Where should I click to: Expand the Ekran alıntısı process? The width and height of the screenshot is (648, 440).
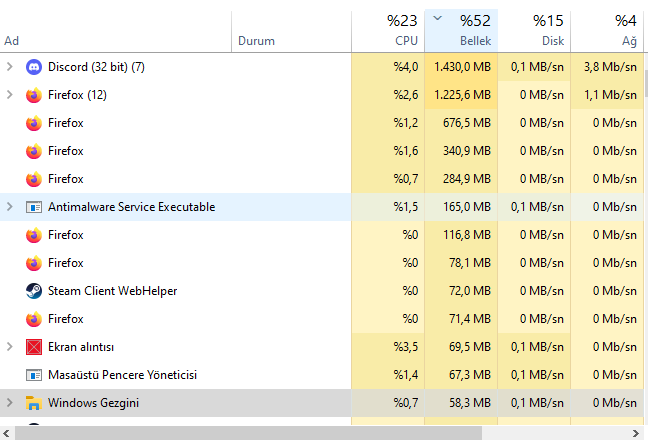pyautogui.click(x=10, y=347)
